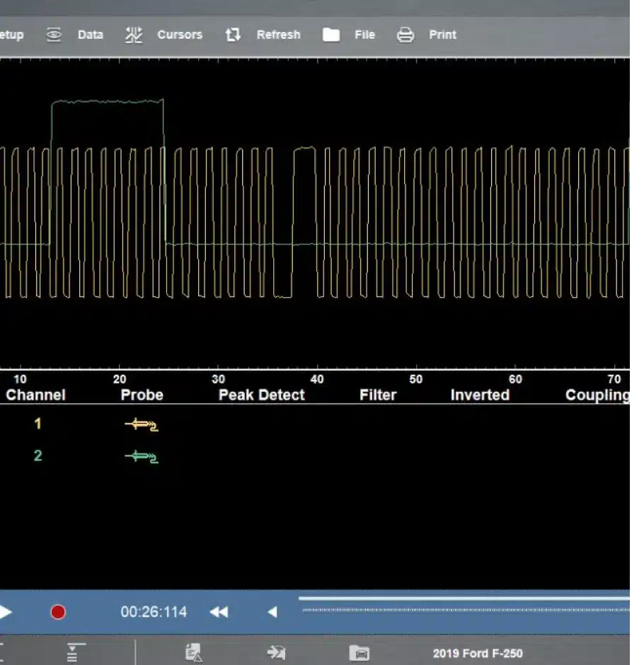Select channel 2 green number
The image size is (644, 665).
pos(38,456)
